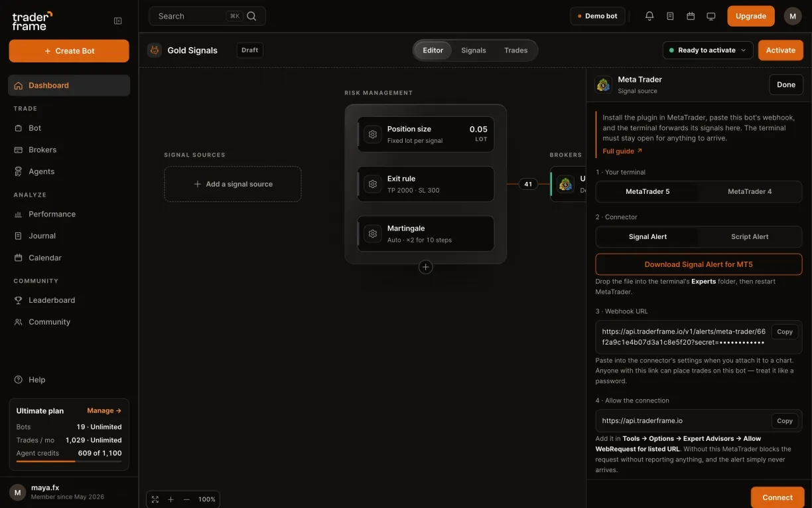The width and height of the screenshot is (812, 508).
Task: Fit the canvas to view
Action: pos(155,499)
